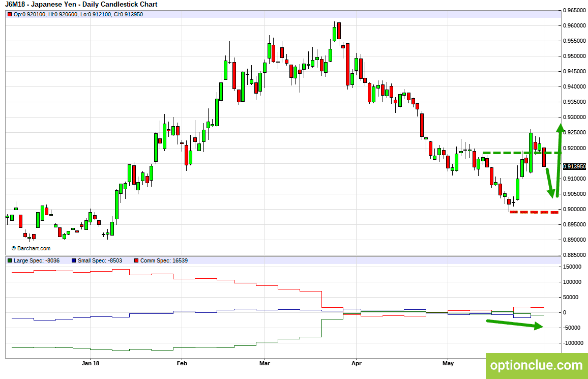Screen dimensions: 588x379
Task: Click the red square beside the OHLC readout
Action: (9, 15)
